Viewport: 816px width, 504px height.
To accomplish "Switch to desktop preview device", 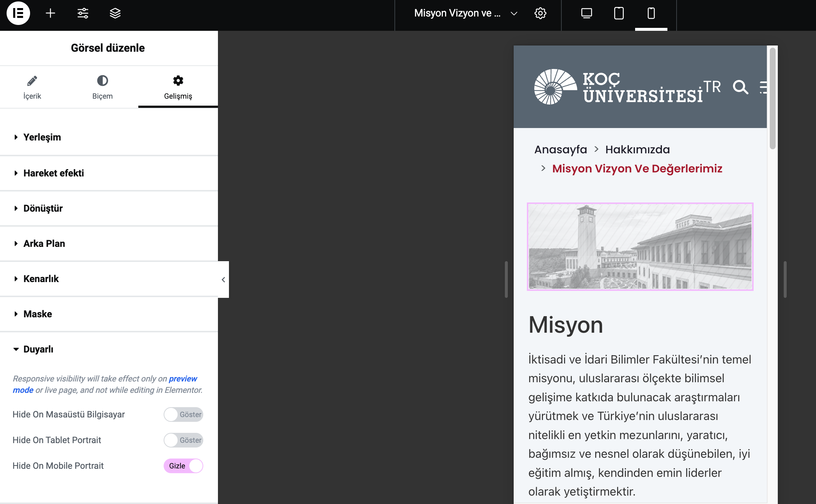I will pyautogui.click(x=586, y=13).
